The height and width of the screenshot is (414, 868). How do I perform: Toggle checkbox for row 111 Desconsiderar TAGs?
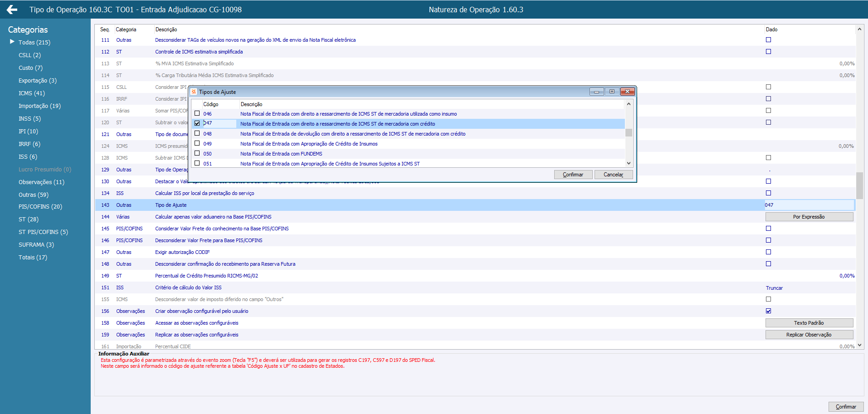pyautogui.click(x=768, y=40)
